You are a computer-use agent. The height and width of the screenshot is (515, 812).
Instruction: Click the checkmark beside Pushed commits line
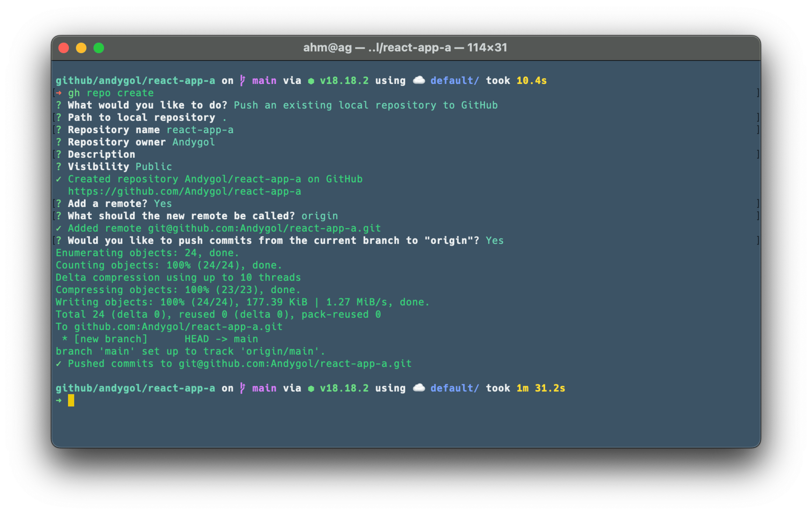pos(59,363)
